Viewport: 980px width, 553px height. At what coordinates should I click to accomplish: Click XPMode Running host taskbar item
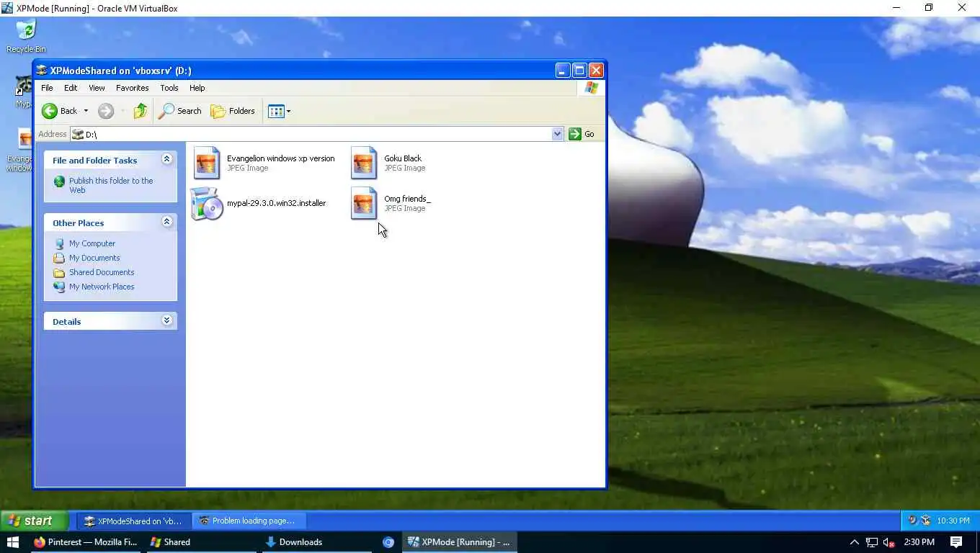pos(459,542)
